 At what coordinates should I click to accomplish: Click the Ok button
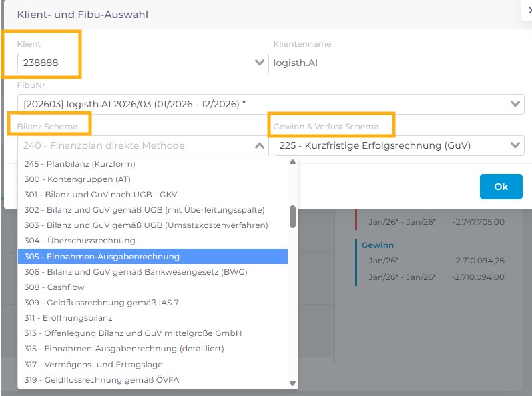tap(501, 187)
